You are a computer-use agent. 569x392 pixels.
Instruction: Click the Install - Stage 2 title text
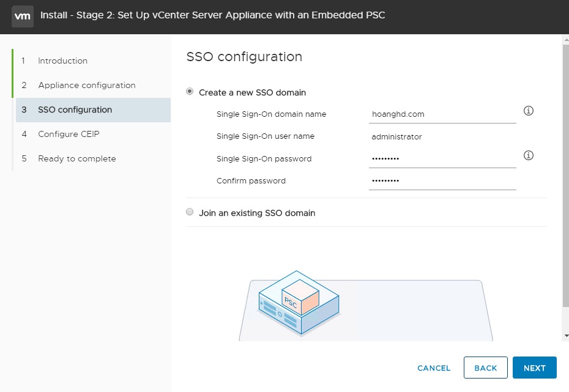(213, 15)
